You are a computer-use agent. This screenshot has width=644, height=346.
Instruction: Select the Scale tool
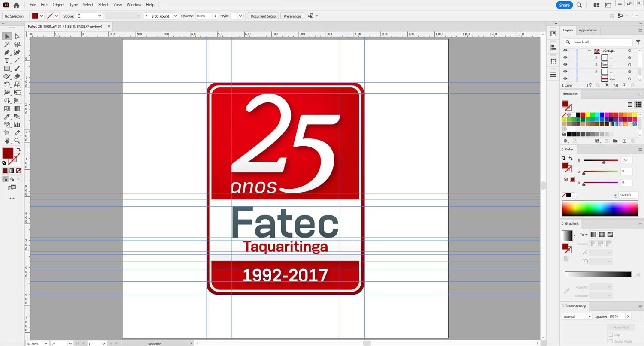click(17, 84)
